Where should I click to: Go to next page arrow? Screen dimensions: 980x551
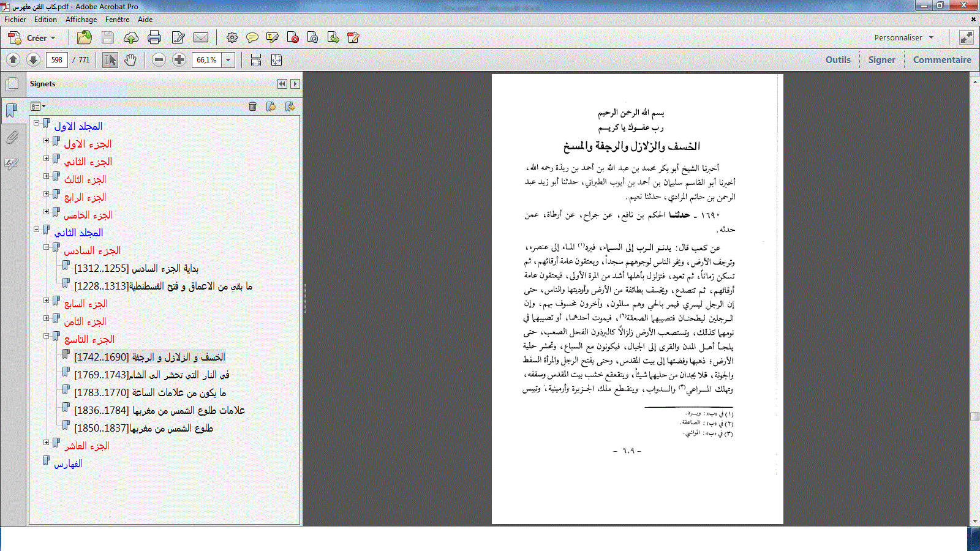[x=33, y=60]
